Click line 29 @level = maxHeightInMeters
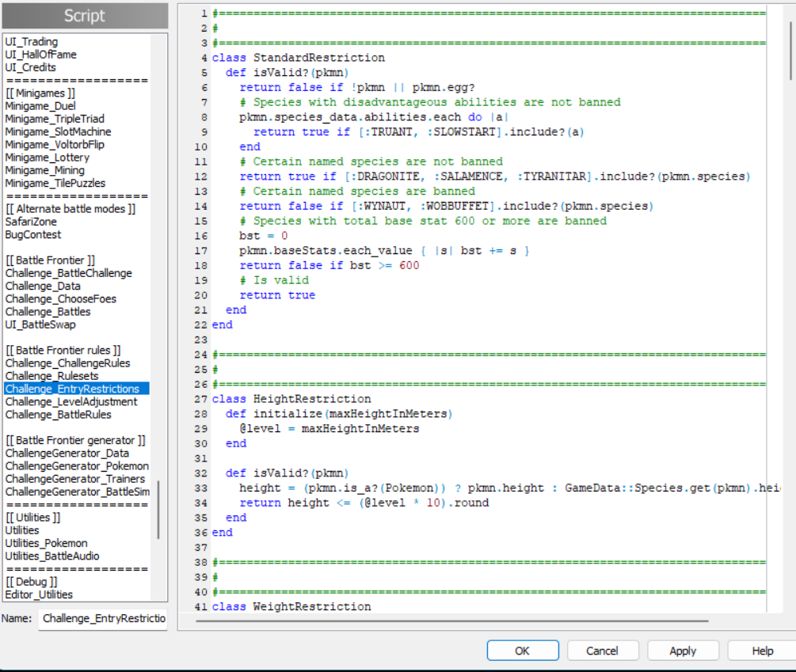Image resolution: width=796 pixels, height=672 pixels. [329, 428]
